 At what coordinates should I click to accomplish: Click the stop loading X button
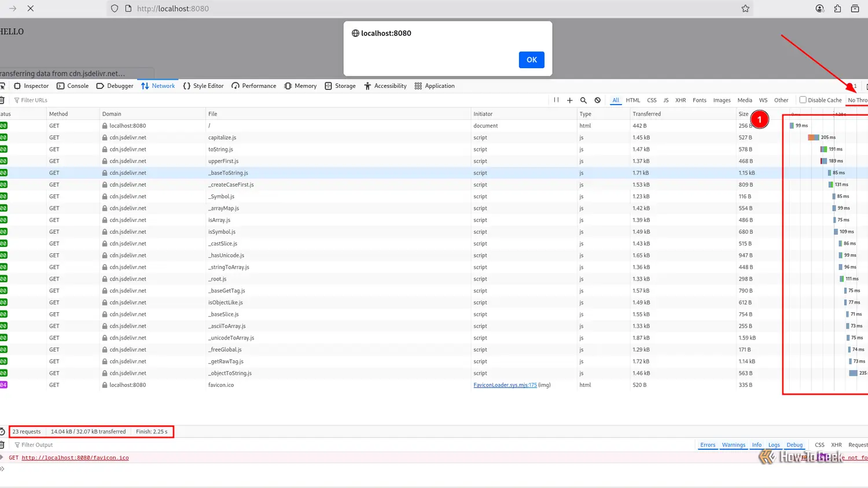(31, 9)
